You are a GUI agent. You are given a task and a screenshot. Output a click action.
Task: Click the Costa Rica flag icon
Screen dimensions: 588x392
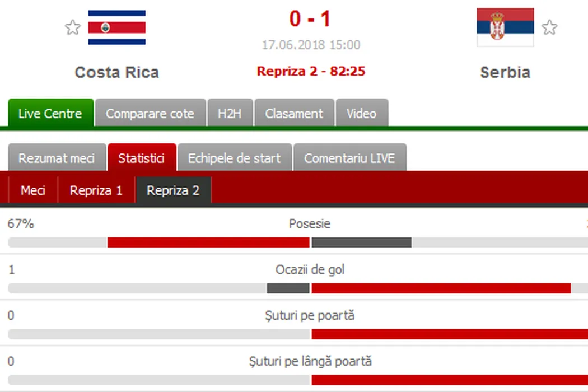(x=117, y=27)
